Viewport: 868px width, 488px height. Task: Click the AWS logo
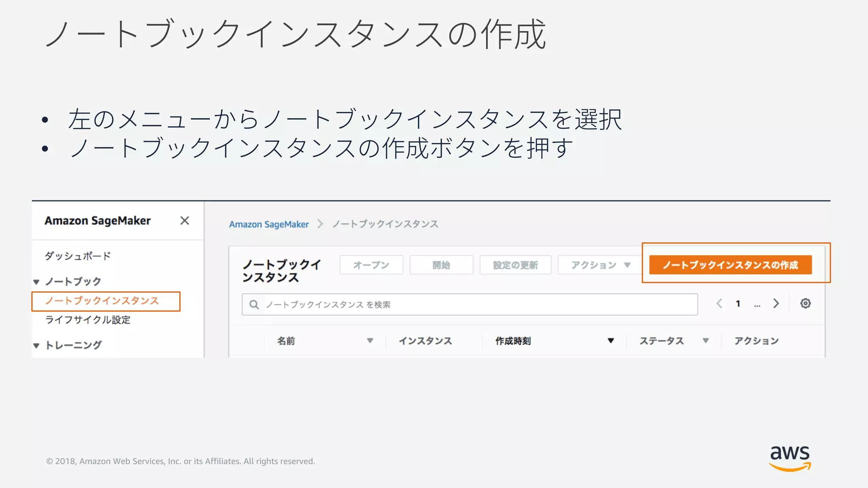pos(790,458)
